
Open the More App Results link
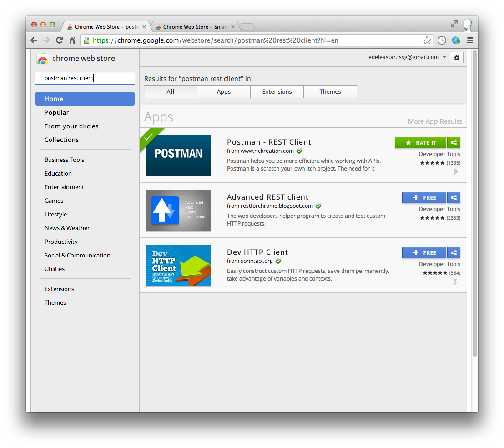coord(434,121)
